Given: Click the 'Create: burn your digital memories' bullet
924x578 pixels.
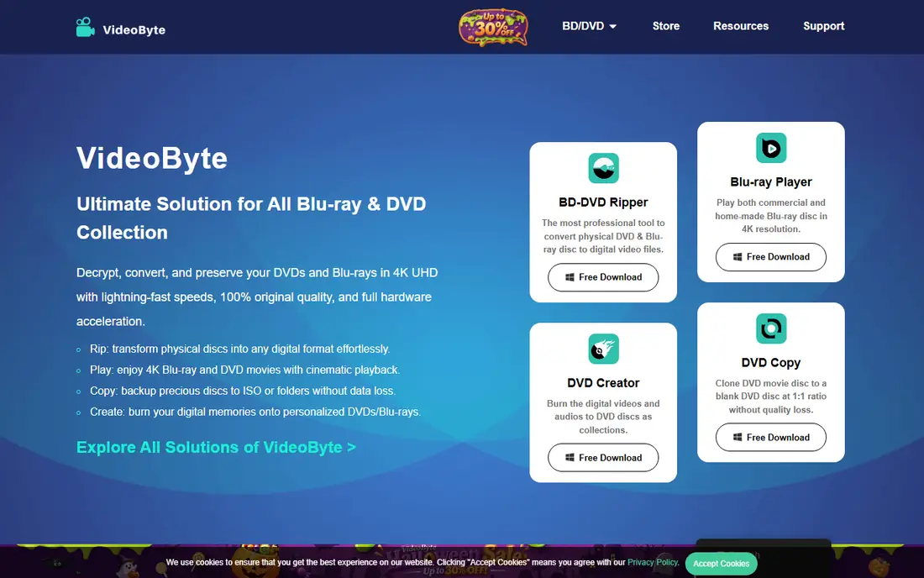Looking at the screenshot, I should (255, 412).
